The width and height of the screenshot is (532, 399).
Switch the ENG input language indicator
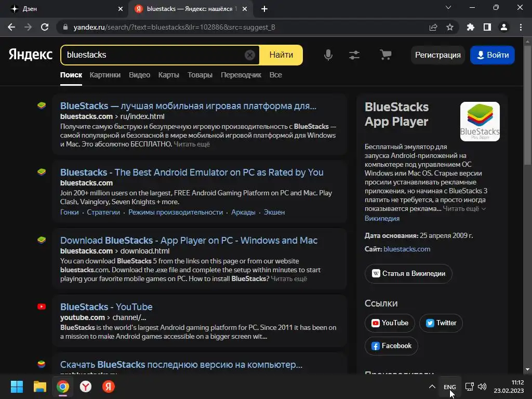tap(449, 387)
